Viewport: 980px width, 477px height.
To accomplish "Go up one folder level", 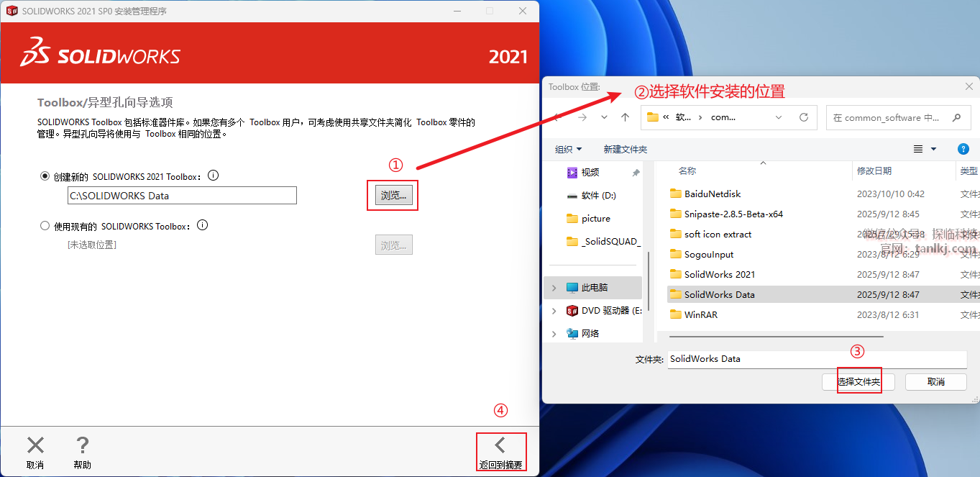I will [626, 117].
